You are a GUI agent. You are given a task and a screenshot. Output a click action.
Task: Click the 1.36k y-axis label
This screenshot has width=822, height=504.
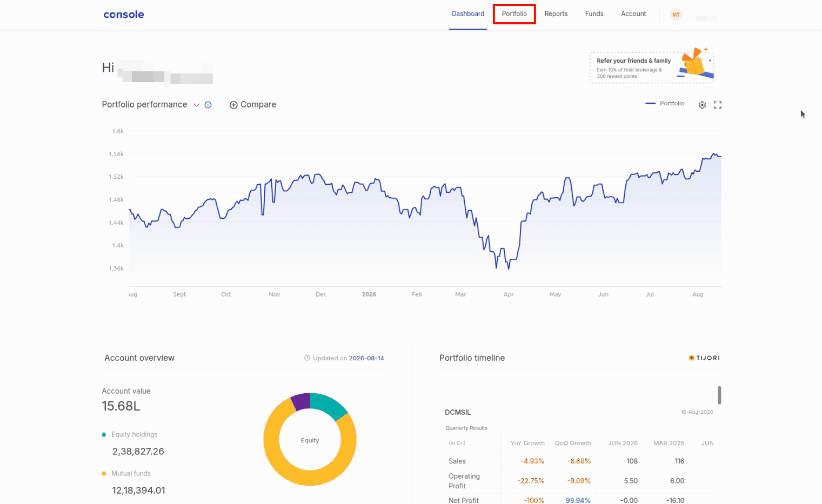click(x=116, y=268)
